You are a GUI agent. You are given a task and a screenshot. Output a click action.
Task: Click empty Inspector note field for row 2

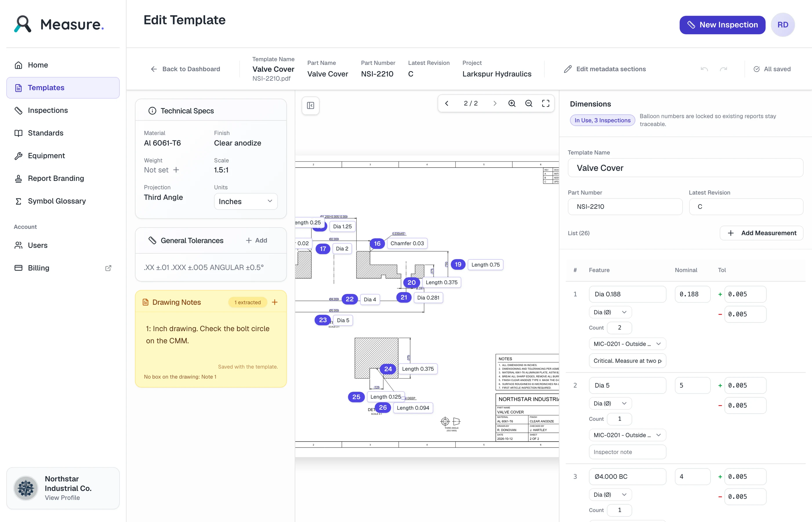[627, 452]
